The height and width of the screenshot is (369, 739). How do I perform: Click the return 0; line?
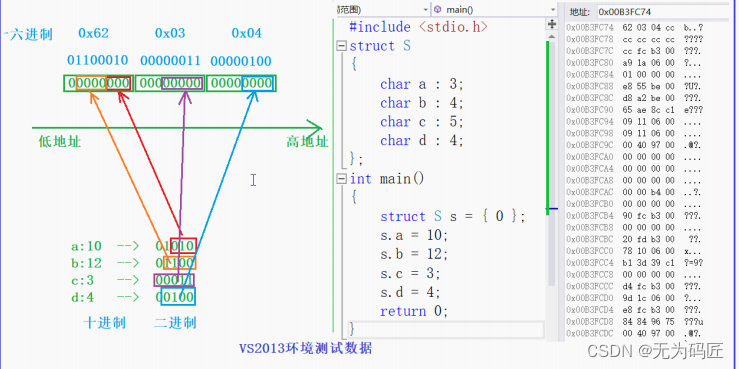click(x=413, y=311)
